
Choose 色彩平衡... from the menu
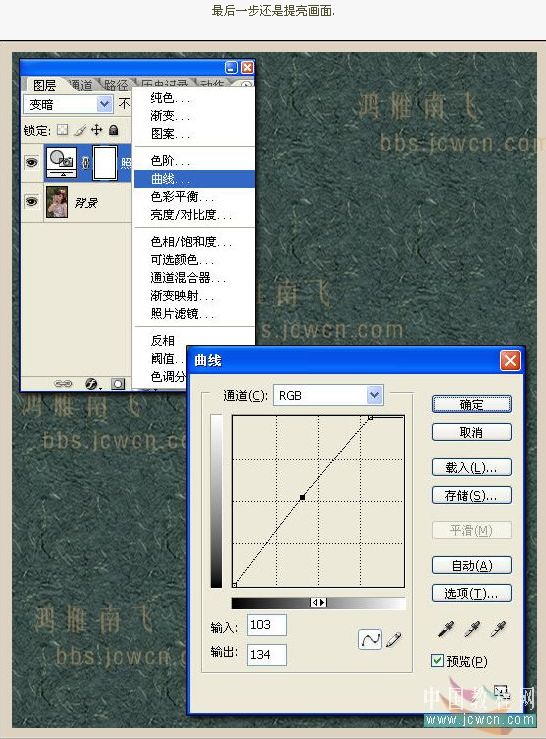click(x=194, y=197)
